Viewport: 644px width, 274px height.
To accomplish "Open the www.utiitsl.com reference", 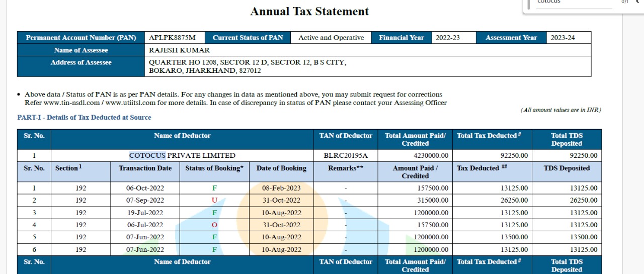I will (130, 103).
